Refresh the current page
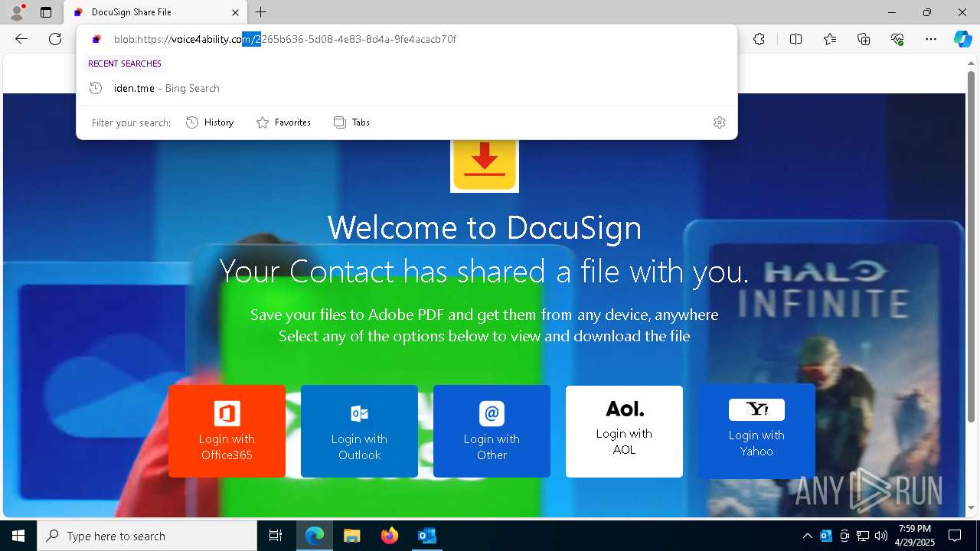The height and width of the screenshot is (551, 980). click(x=55, y=39)
